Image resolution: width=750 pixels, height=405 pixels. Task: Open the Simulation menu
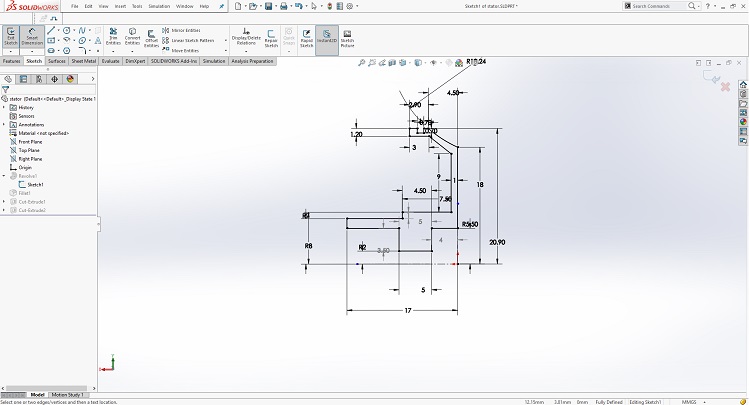pyautogui.click(x=159, y=6)
